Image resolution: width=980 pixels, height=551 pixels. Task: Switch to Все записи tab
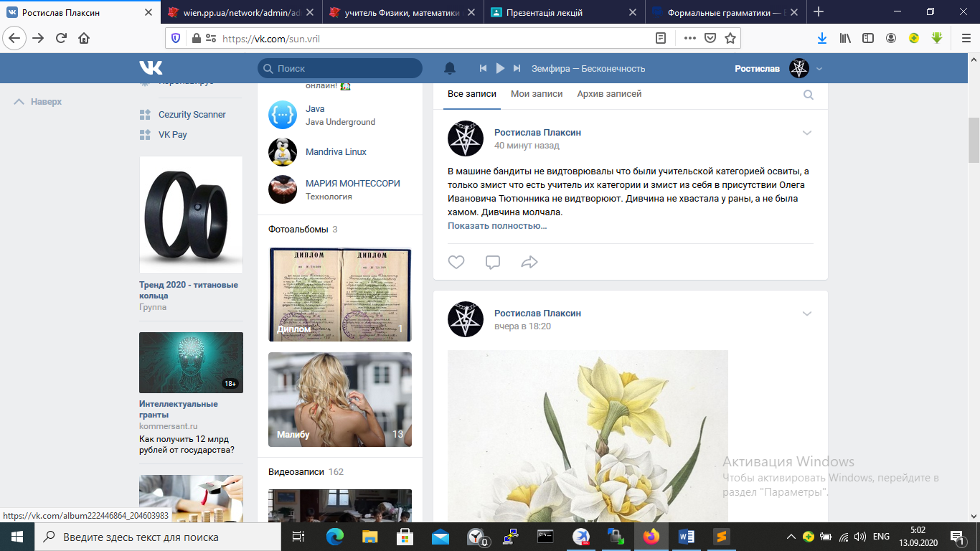pos(471,94)
